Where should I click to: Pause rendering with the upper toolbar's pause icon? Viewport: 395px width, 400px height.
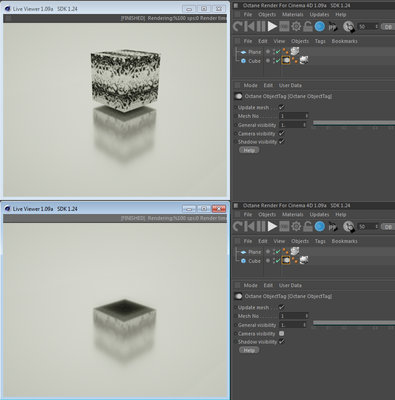(x=261, y=26)
